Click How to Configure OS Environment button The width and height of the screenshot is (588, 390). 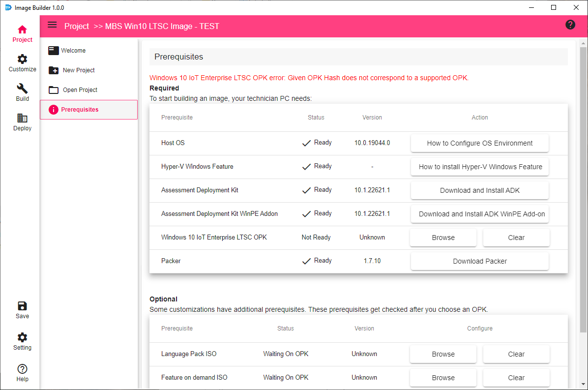[x=480, y=143]
